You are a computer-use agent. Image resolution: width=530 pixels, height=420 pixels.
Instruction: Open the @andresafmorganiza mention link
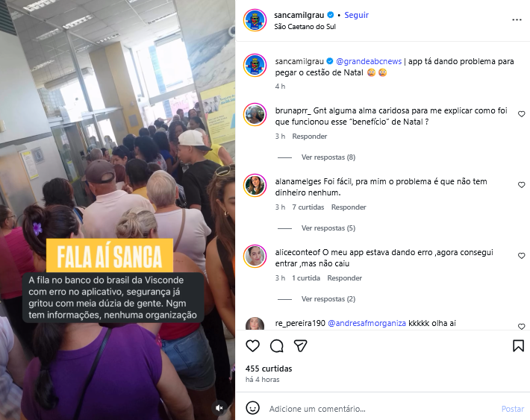367,323
